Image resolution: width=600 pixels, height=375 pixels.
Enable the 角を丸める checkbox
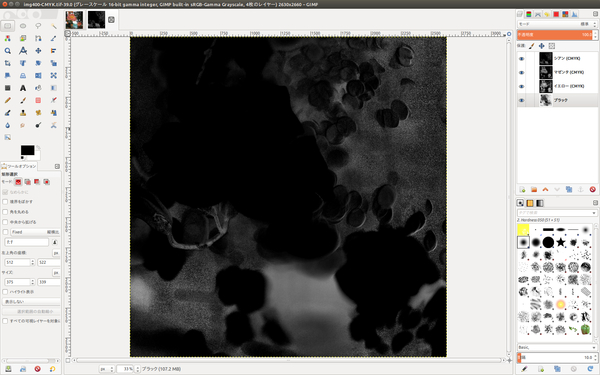(5, 212)
